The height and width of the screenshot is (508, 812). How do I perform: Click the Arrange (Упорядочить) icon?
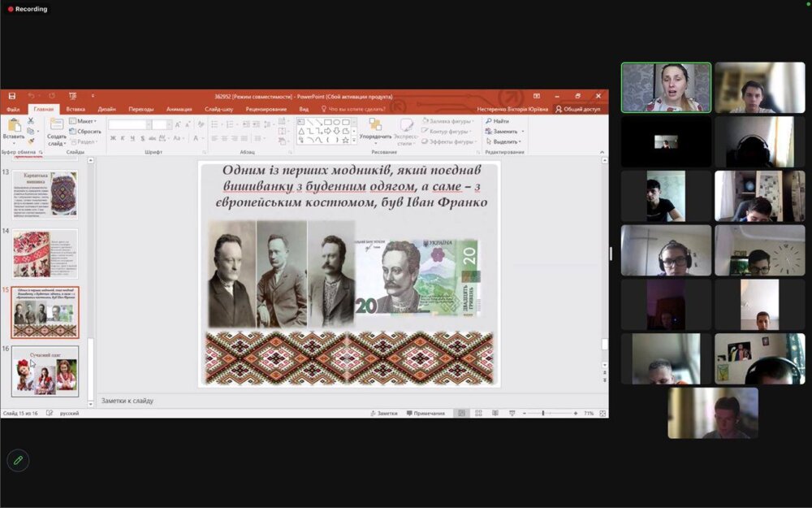375,124
